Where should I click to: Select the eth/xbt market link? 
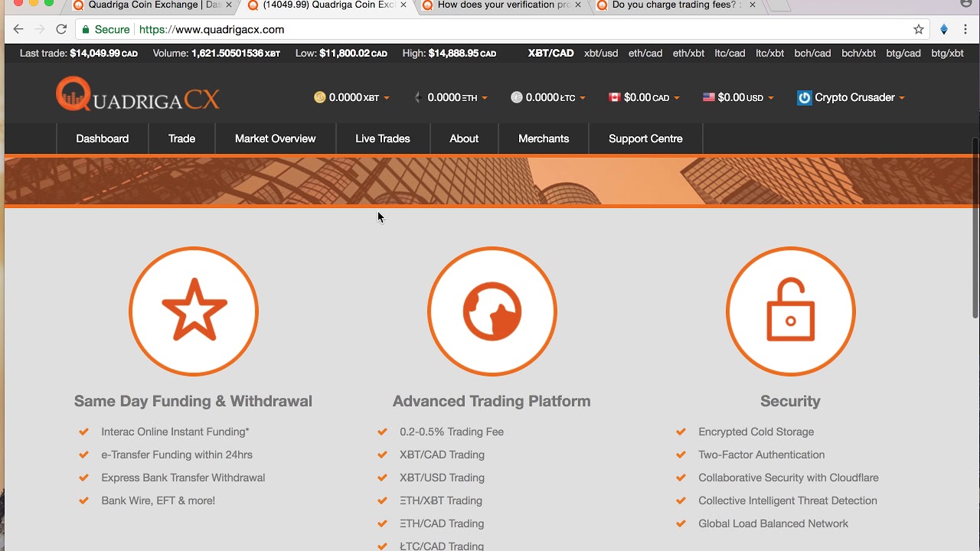click(688, 53)
